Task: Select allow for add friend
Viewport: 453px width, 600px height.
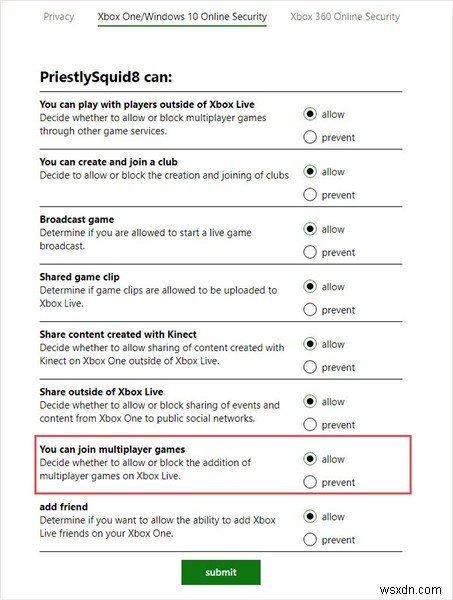Action: click(x=310, y=516)
